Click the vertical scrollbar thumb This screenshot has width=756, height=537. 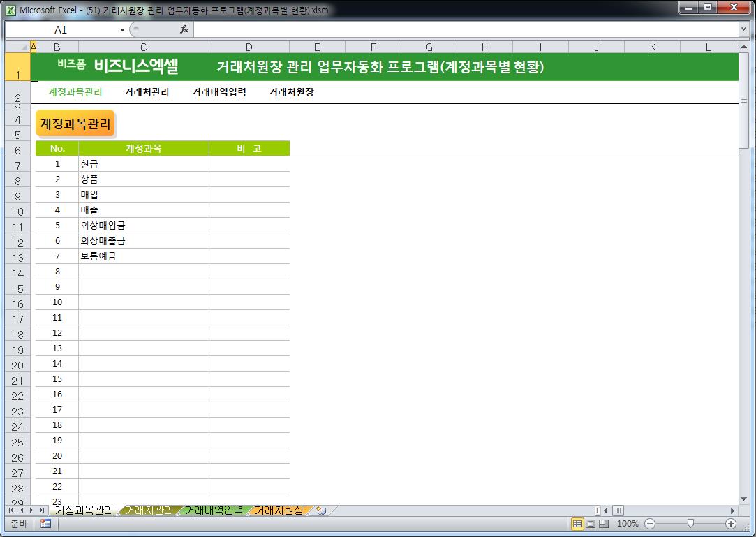point(743,100)
